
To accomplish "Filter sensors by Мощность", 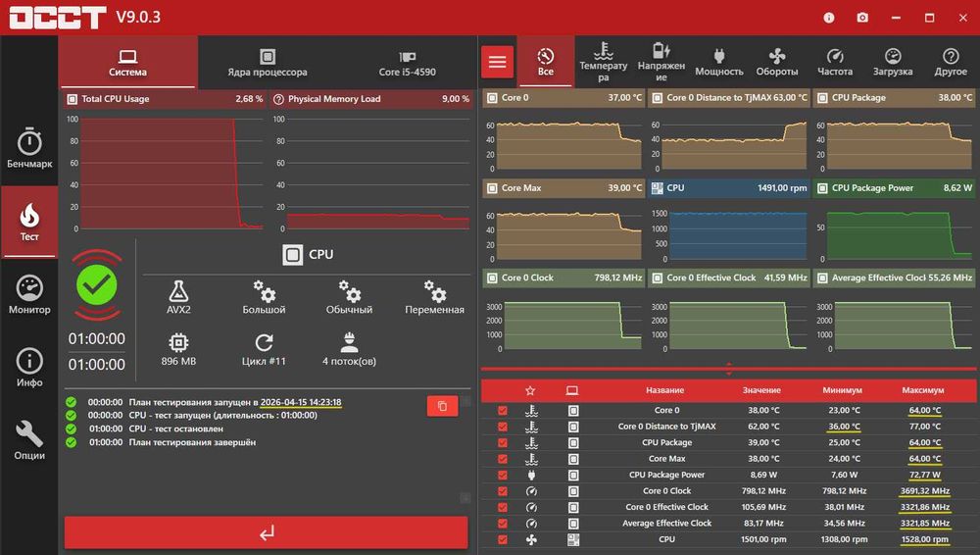I will [718, 62].
